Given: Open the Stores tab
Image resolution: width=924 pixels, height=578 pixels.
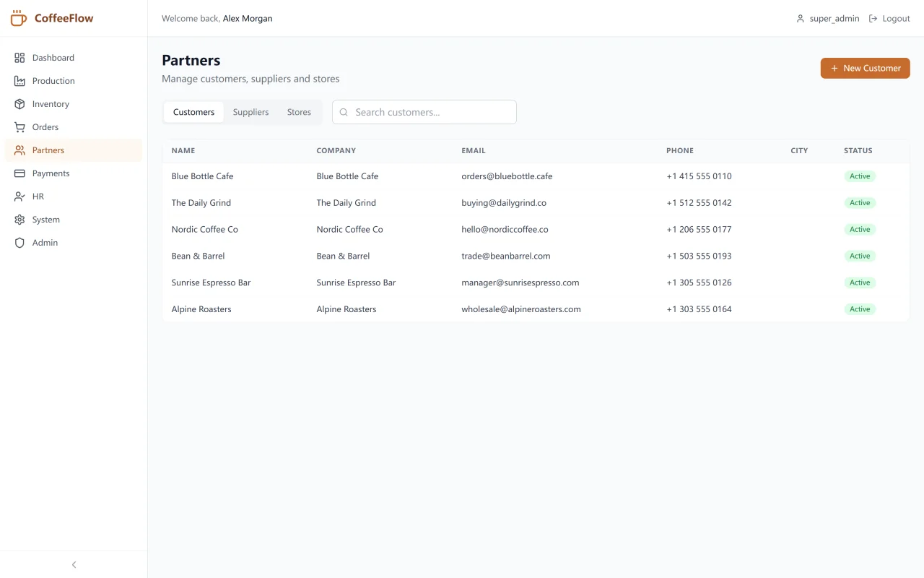Looking at the screenshot, I should pos(299,112).
